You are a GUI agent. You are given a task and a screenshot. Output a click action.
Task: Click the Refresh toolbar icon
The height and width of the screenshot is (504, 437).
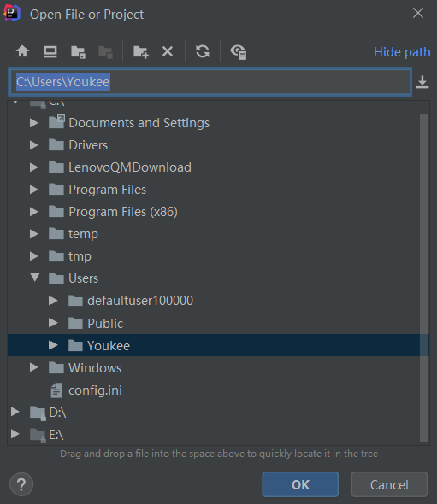tap(203, 51)
